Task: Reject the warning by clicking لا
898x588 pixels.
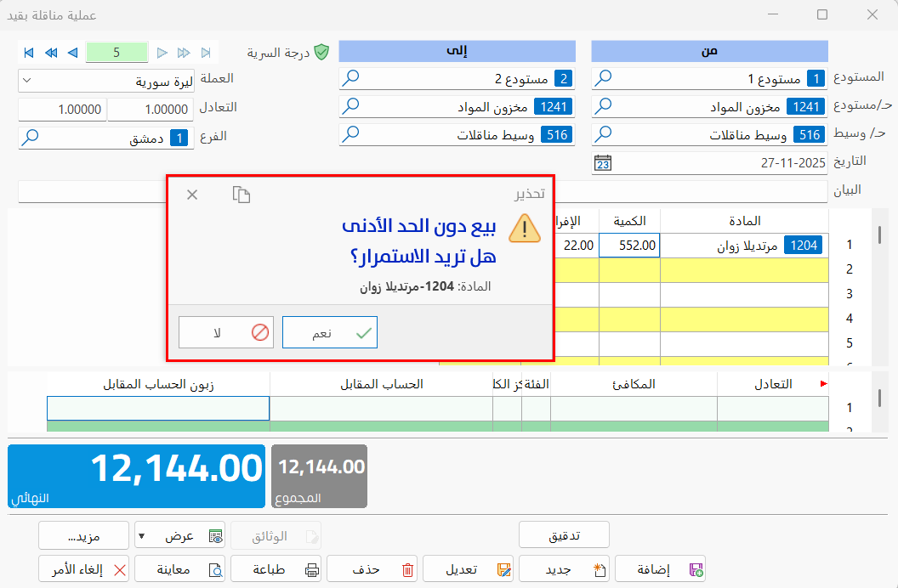Action: point(225,331)
